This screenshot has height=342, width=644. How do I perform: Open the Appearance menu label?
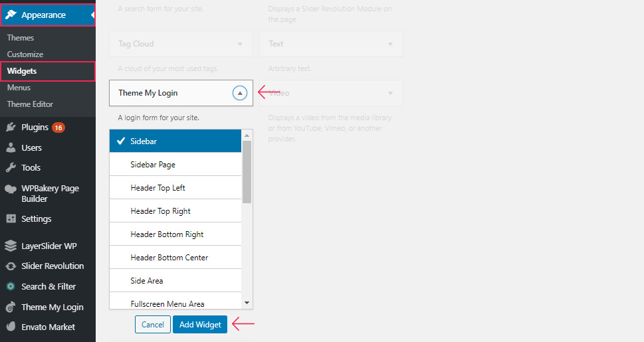(x=44, y=15)
